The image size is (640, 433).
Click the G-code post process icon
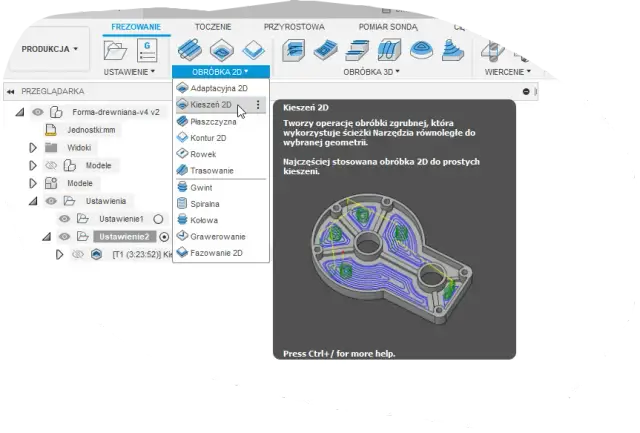point(147,50)
